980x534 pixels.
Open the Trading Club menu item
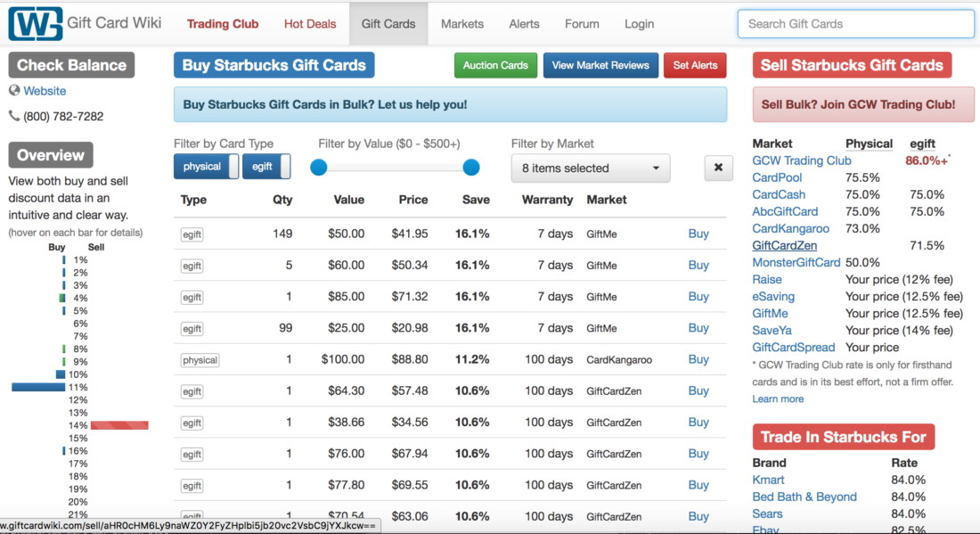tap(223, 24)
